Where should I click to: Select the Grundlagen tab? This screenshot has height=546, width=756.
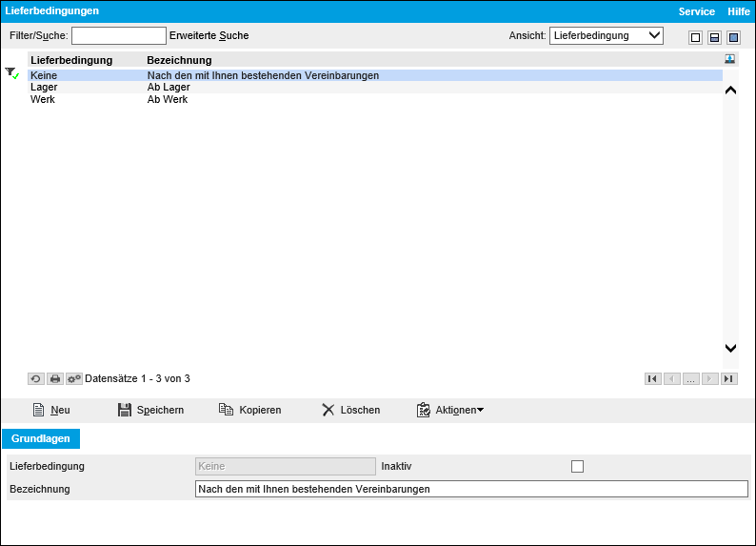coord(41,438)
